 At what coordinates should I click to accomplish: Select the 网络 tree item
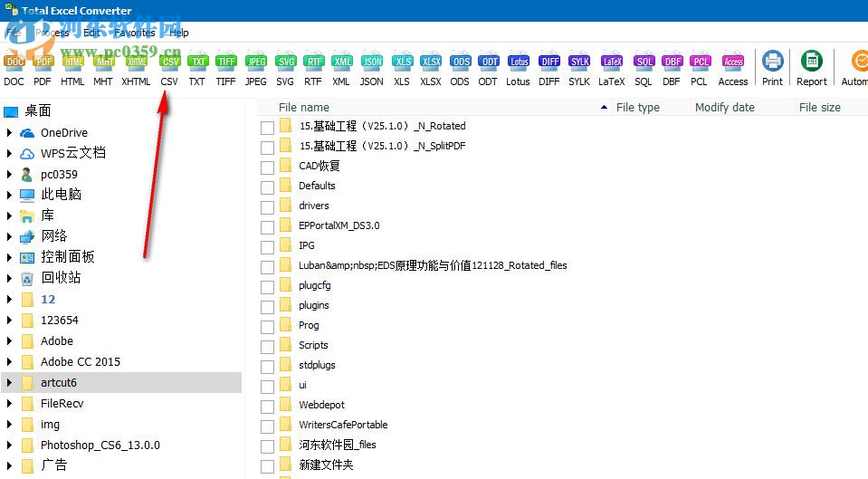(x=54, y=236)
